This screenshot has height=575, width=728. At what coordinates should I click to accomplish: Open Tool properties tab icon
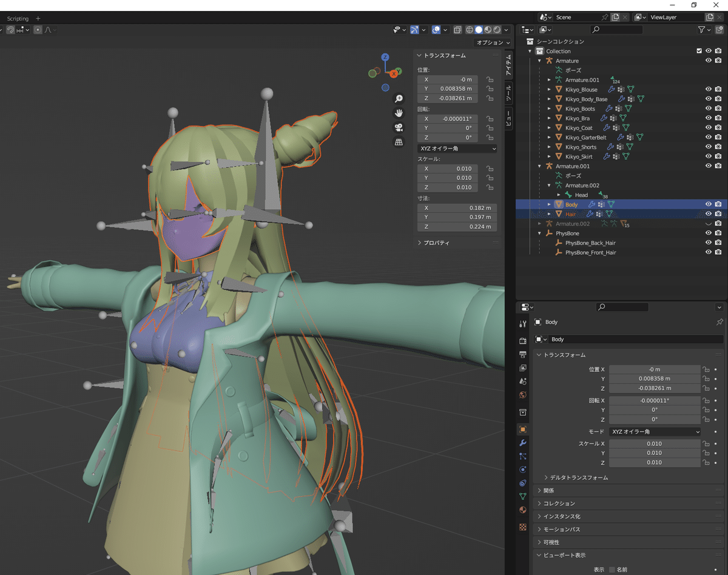[523, 324]
